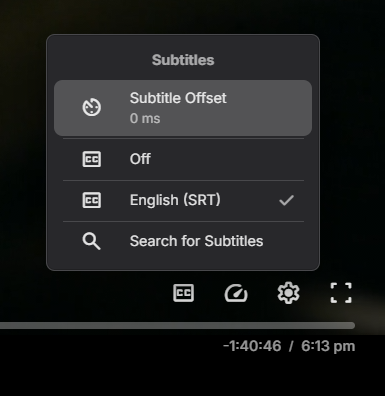The width and height of the screenshot is (385, 396).
Task: Select English (SRT) subtitles
Action: tap(183, 200)
